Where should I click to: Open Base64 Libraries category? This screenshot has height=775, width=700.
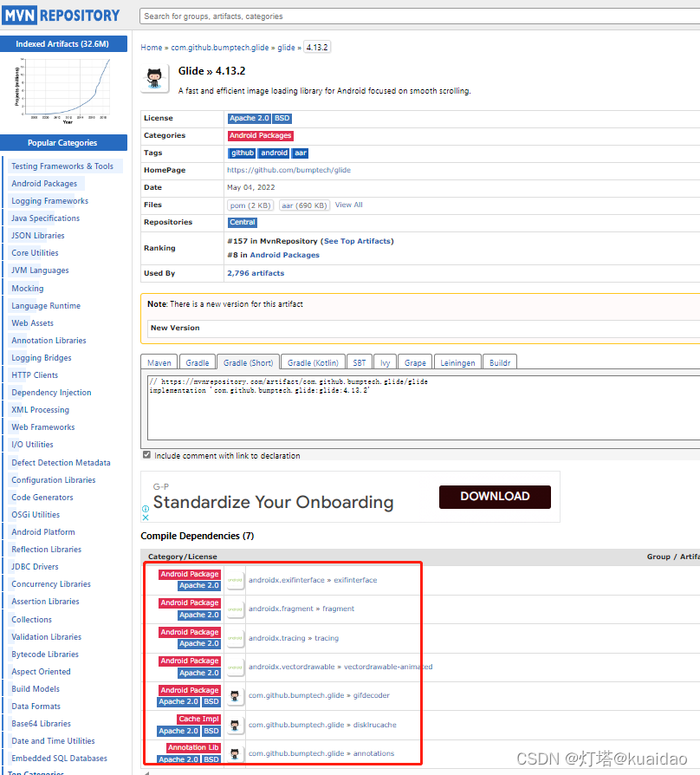[x=41, y=724]
